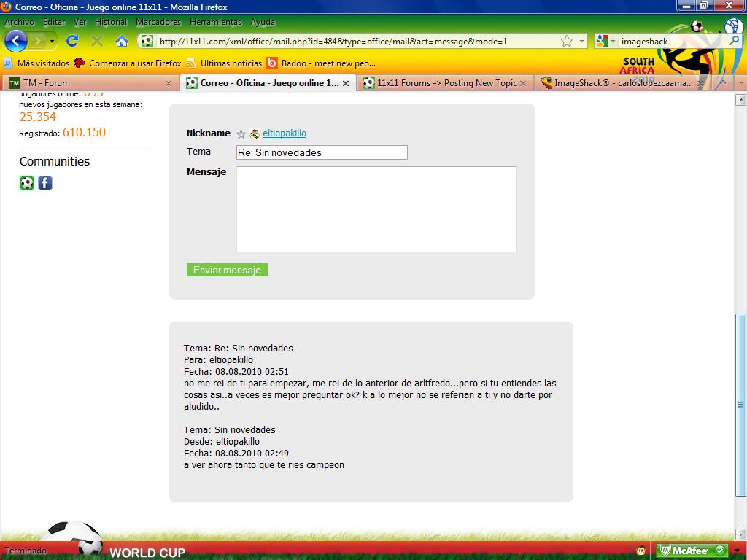Reload the current page
Viewport: 747px width, 560px height.
click(x=72, y=41)
